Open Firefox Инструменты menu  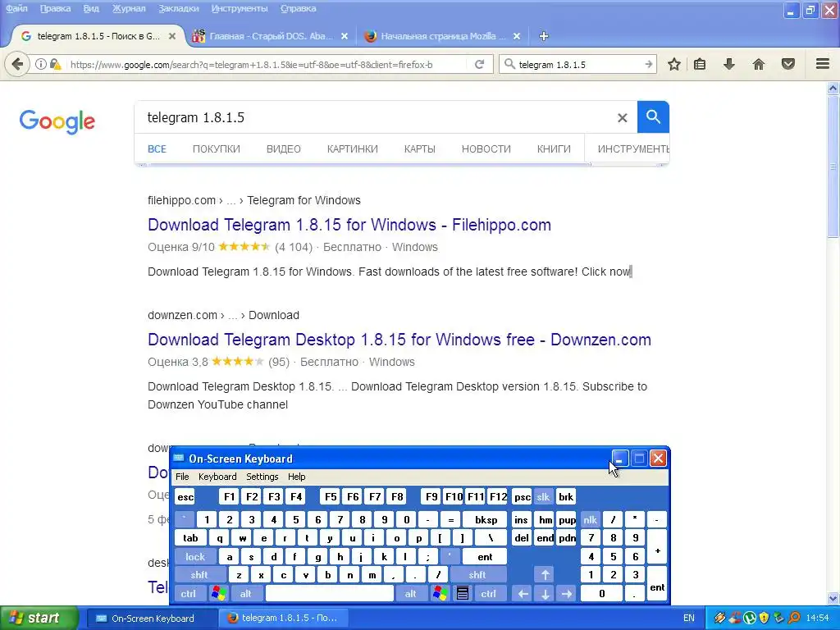point(239,8)
